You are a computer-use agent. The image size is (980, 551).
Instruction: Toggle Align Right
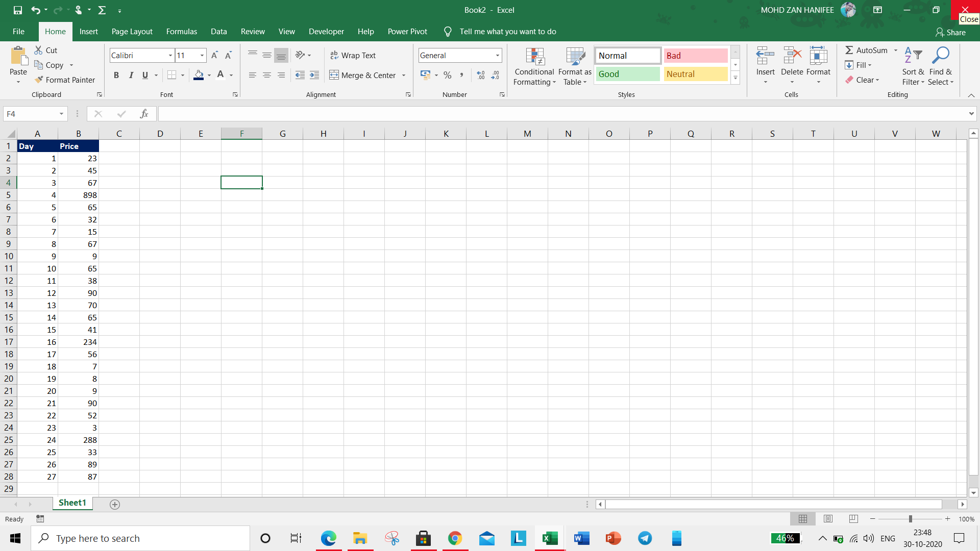pyautogui.click(x=281, y=75)
